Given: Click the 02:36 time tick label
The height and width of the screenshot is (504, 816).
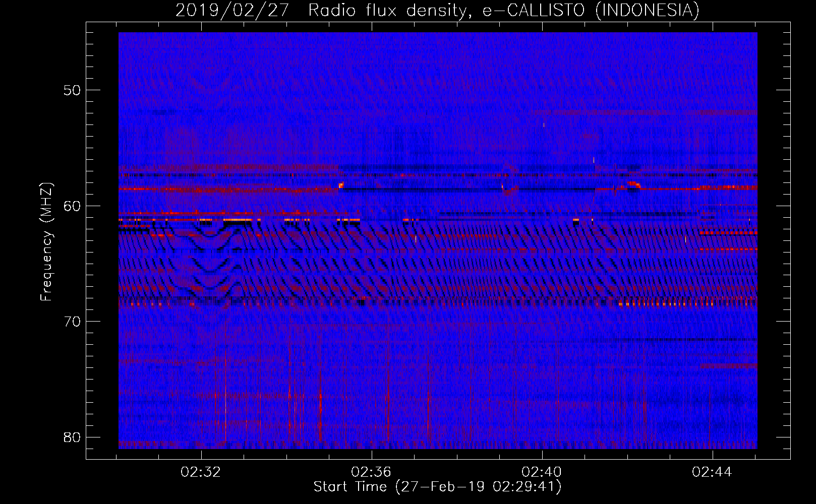Looking at the screenshot, I should tap(372, 472).
